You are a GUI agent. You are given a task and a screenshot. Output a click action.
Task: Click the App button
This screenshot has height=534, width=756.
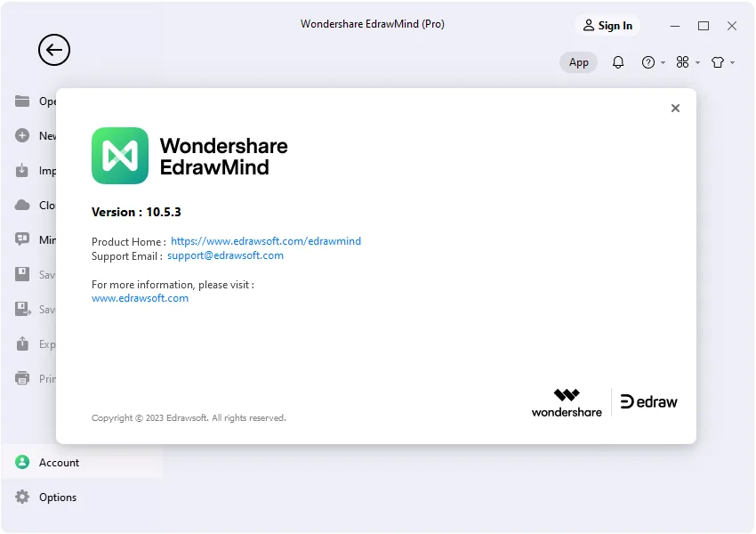[579, 62]
